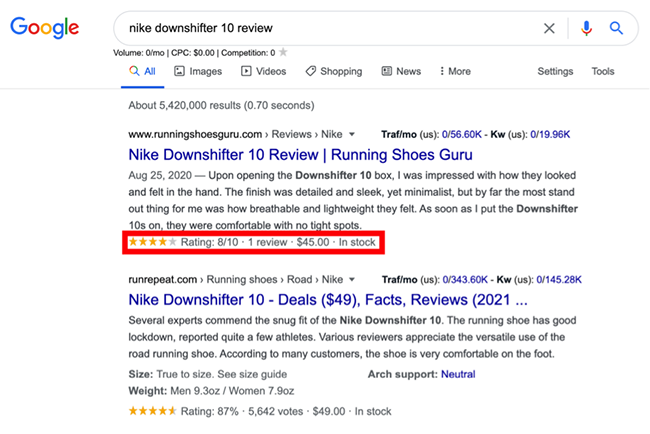Open Nike Downshifter 10 Review Running Shoes Guru link
The height and width of the screenshot is (434, 650).
[x=300, y=155]
